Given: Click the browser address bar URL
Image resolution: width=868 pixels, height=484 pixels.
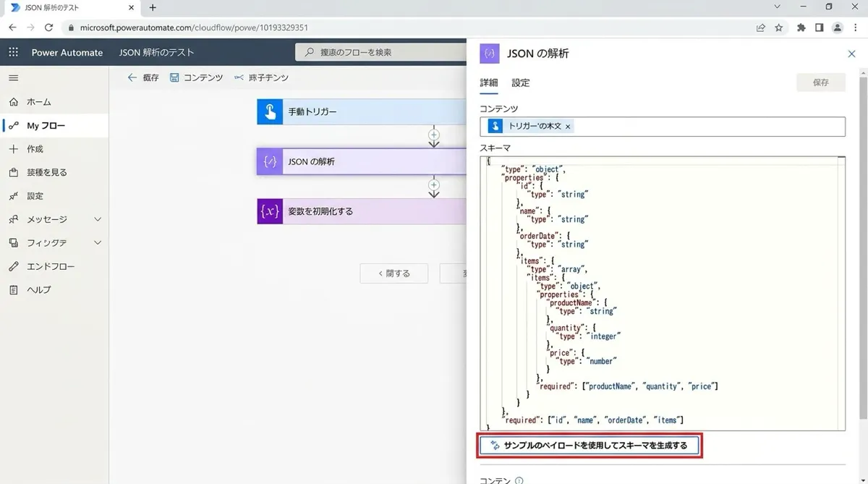Looking at the screenshot, I should pyautogui.click(x=194, y=27).
